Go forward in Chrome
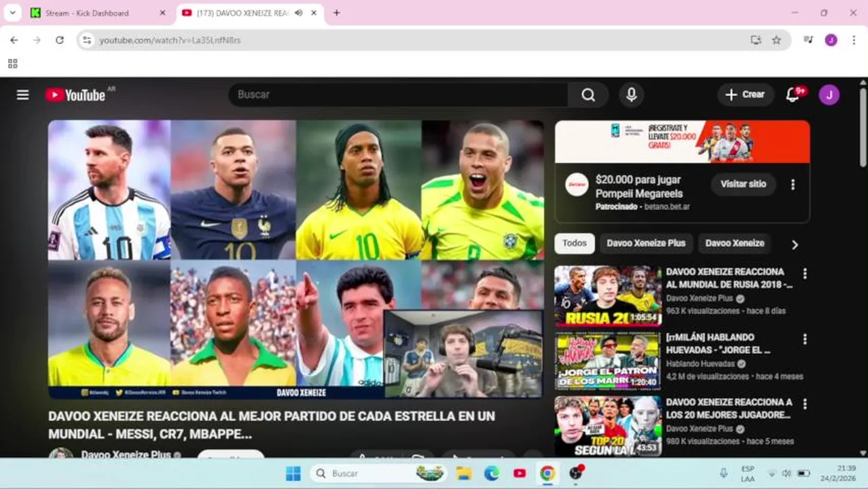This screenshot has height=489, width=868. pos(37,40)
